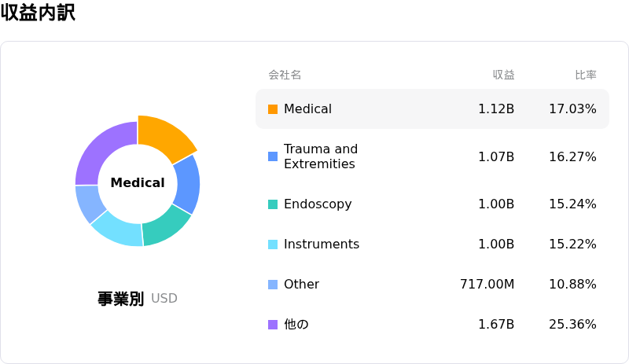Click the 会社名 column header
Image resolution: width=629 pixels, height=364 pixels.
285,75
